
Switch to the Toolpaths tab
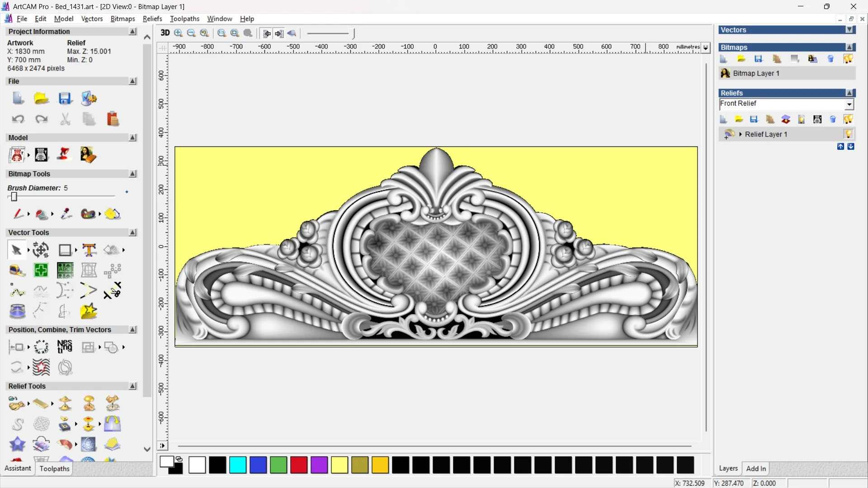(54, 469)
